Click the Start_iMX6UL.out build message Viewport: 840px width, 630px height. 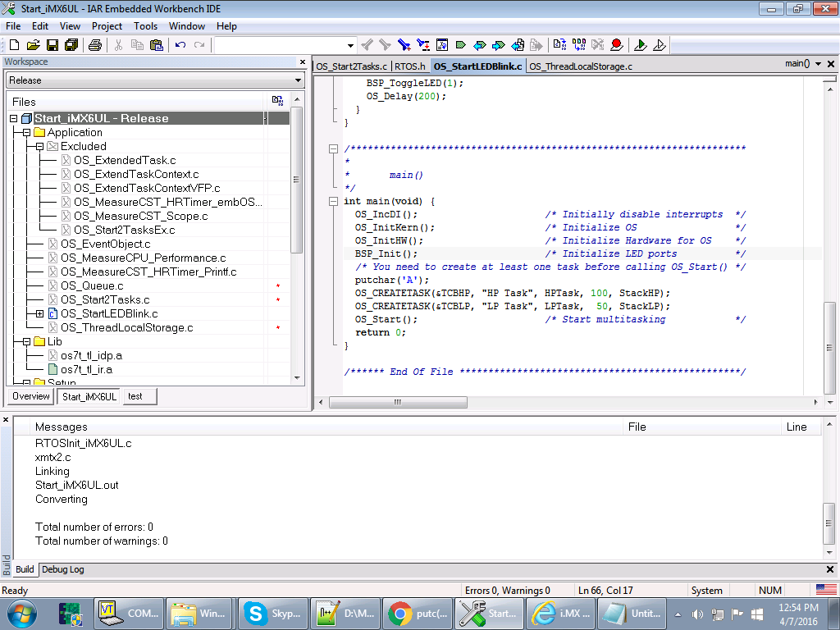(76, 485)
